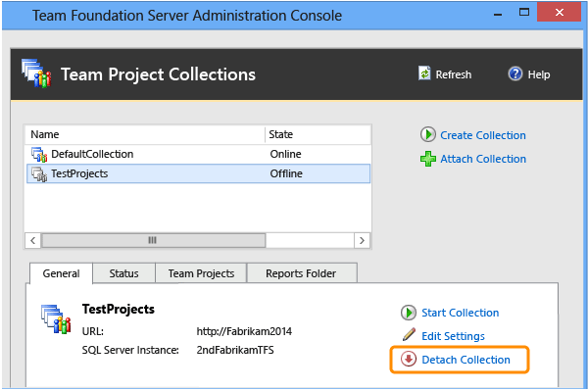The width and height of the screenshot is (588, 390).
Task: Click the bold TestProjects heading
Action: (x=119, y=309)
